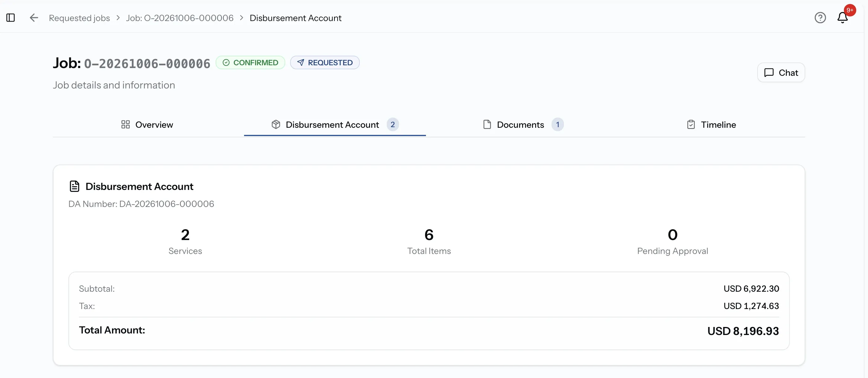The image size is (868, 378).
Task: Select the Disbursement Account tab
Action: (x=335, y=125)
